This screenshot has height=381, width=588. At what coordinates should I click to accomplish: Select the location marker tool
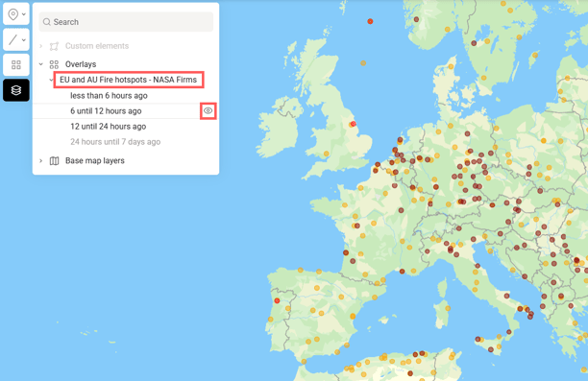(13, 14)
